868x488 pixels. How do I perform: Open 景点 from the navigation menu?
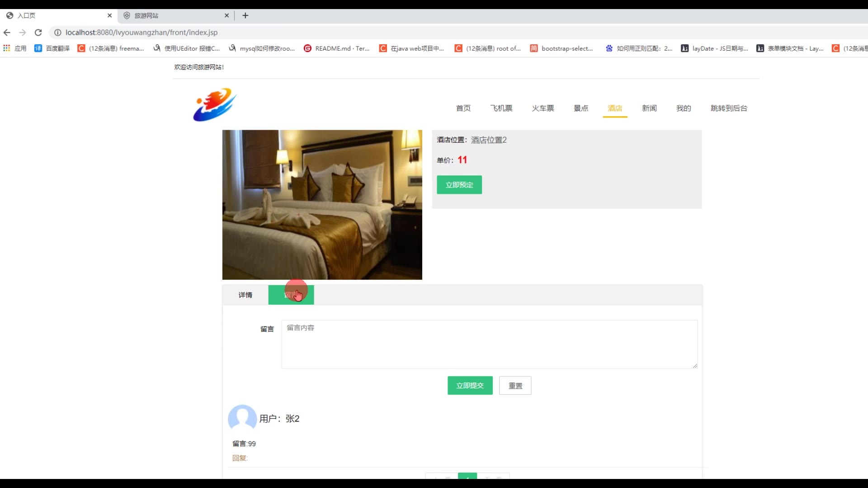581,108
